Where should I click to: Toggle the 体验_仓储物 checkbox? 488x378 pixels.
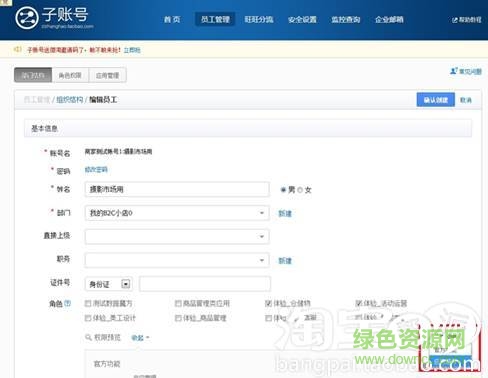tap(268, 303)
